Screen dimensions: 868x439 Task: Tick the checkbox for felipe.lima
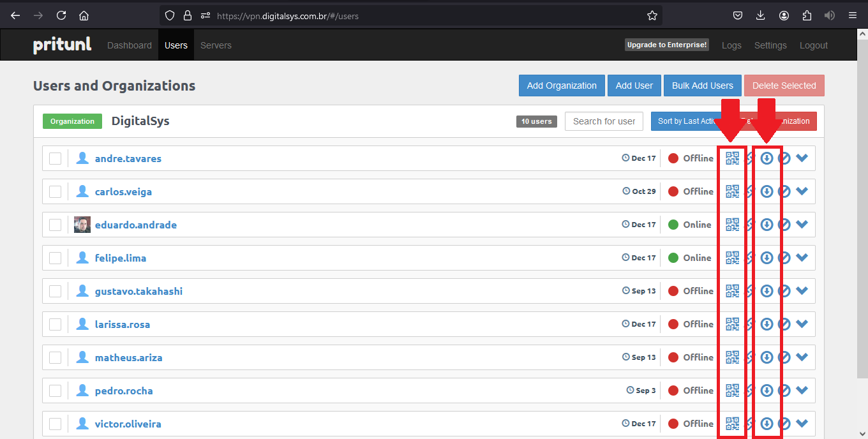[x=56, y=258]
